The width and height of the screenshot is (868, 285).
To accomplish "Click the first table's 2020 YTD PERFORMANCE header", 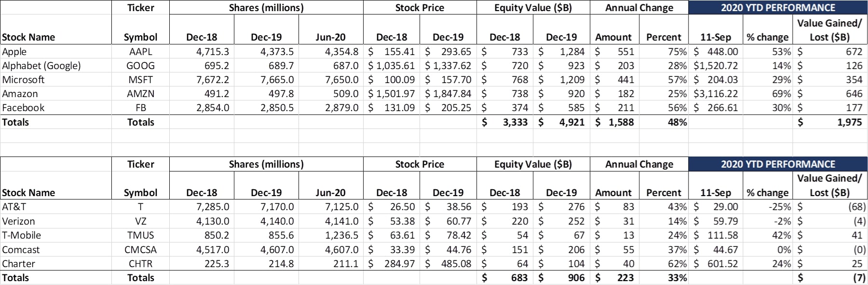I will pos(778,8).
